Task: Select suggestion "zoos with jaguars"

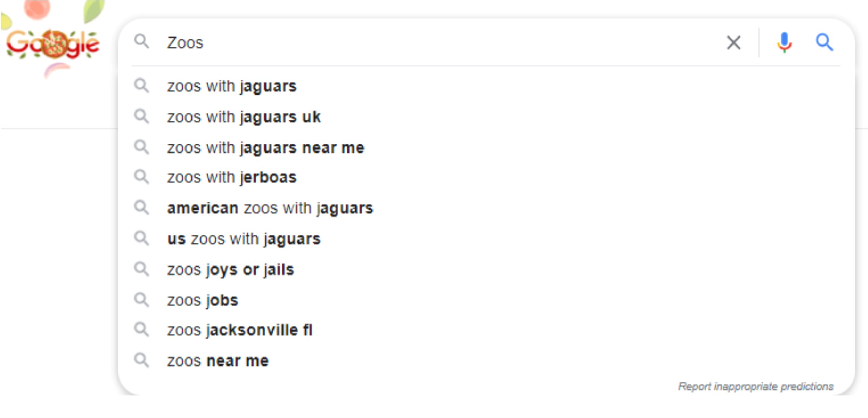Action: pos(232,86)
